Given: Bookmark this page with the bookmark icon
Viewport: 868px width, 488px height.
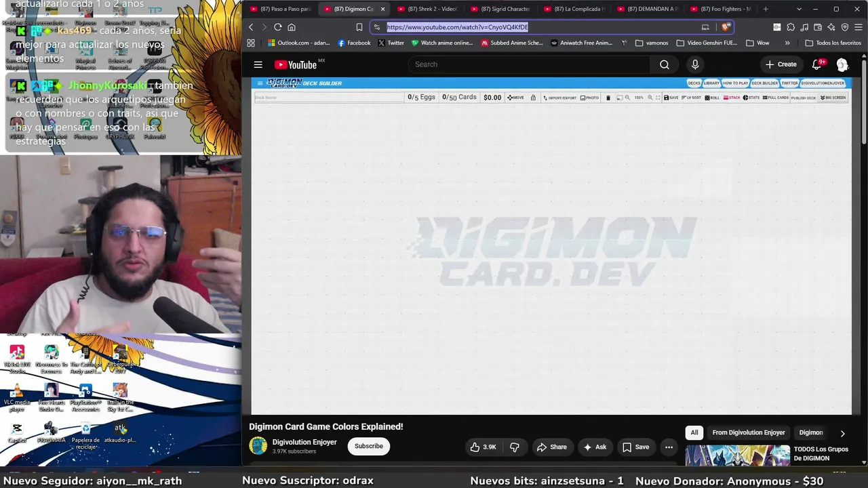Looking at the screenshot, I should click(x=359, y=27).
